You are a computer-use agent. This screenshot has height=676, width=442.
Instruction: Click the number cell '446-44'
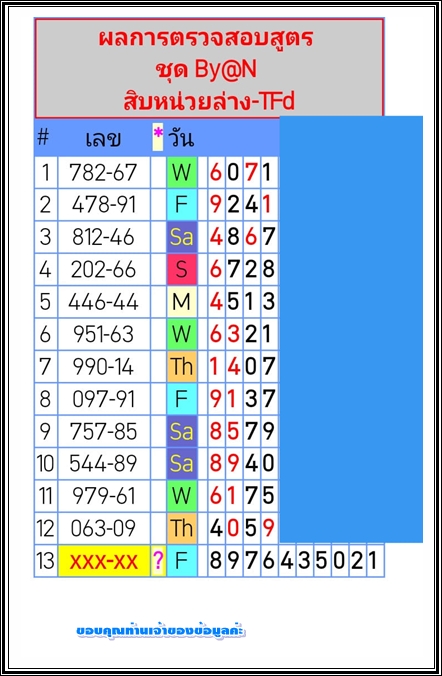(x=103, y=302)
